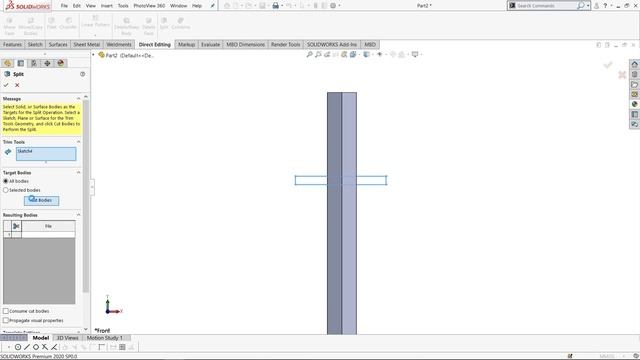Image resolution: width=640 pixels, height=360 pixels.
Task: Open the FeatureManager design tree tab
Action: coord(7,63)
